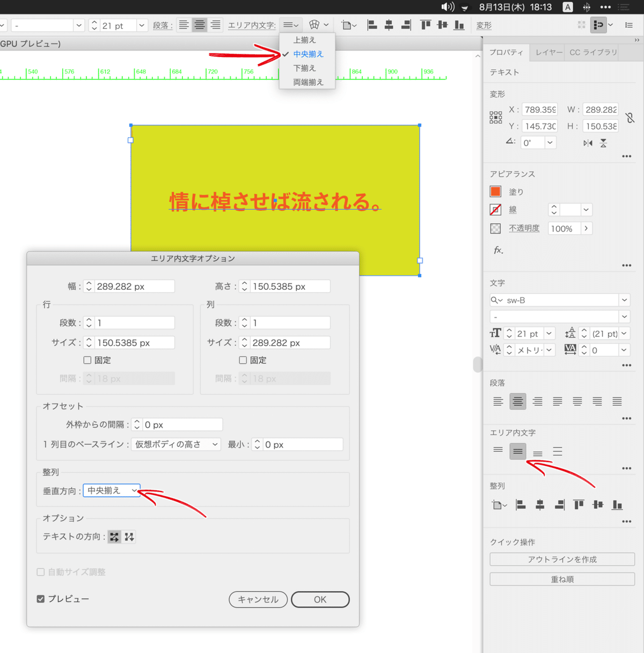This screenshot has height=653, width=644.
Task: Open stroke weight dropdown in Appearance
Action: [x=586, y=210]
